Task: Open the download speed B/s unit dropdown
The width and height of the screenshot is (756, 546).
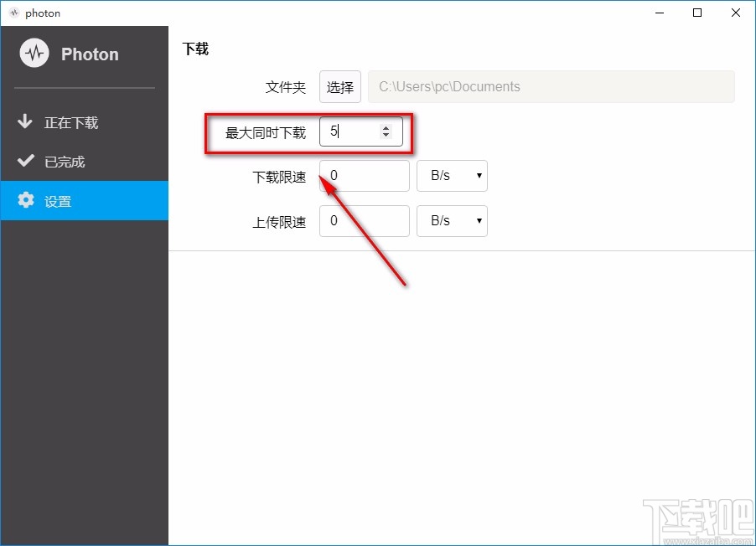Action: [x=452, y=176]
